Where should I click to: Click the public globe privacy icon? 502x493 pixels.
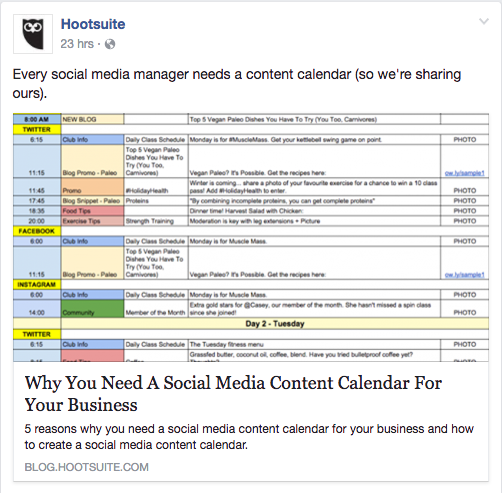(110, 44)
